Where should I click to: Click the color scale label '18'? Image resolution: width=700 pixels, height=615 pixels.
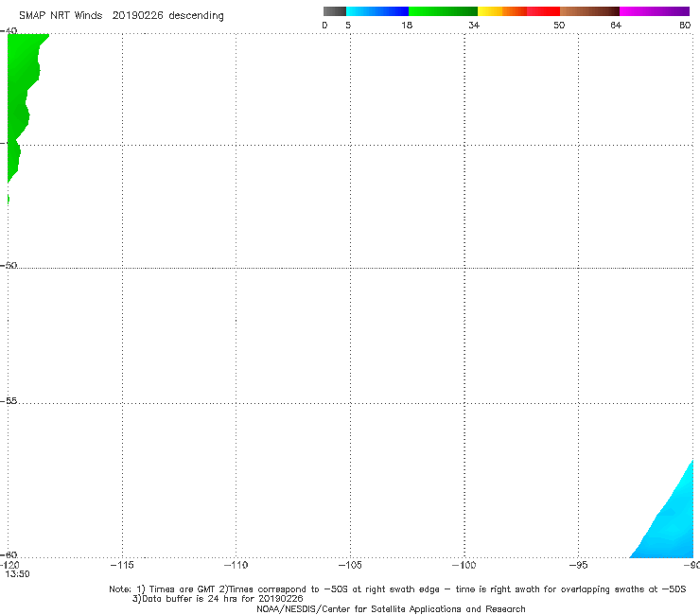tap(407, 25)
